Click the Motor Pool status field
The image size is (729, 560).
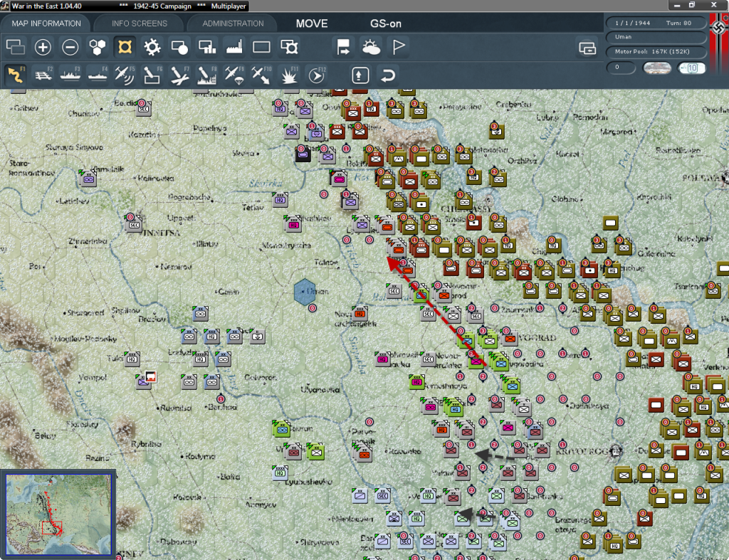click(x=656, y=51)
